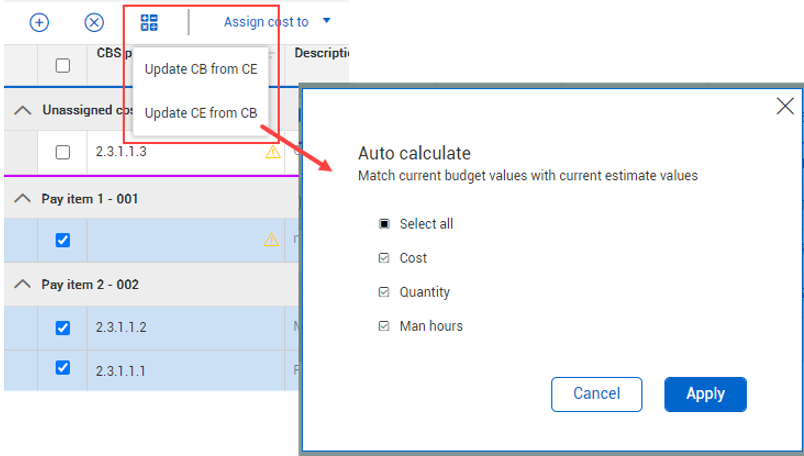Open the auto calculate grid icon
The height and width of the screenshot is (456, 804).
pos(150,22)
